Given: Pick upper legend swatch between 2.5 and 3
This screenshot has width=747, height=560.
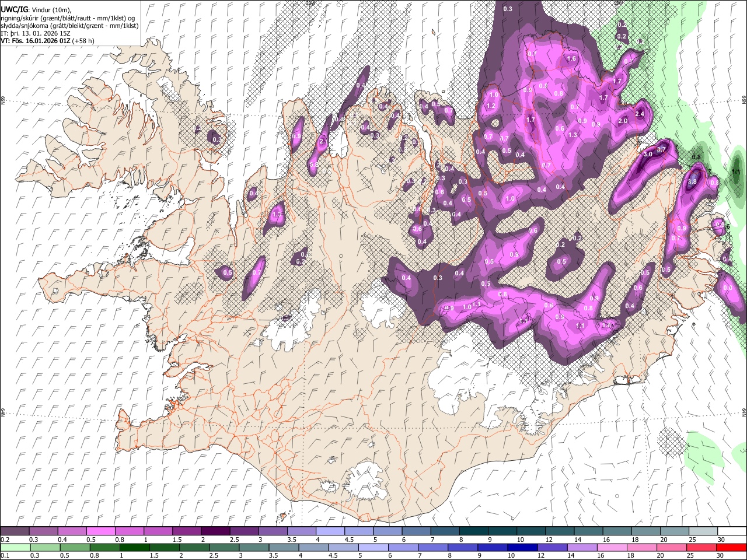Looking at the screenshot, I should [x=243, y=531].
